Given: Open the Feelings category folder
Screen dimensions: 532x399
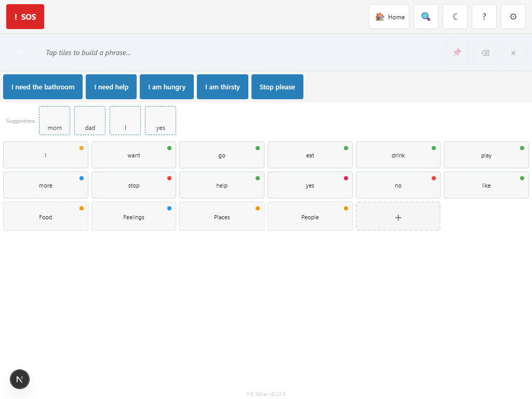Looking at the screenshot, I should (134, 216).
